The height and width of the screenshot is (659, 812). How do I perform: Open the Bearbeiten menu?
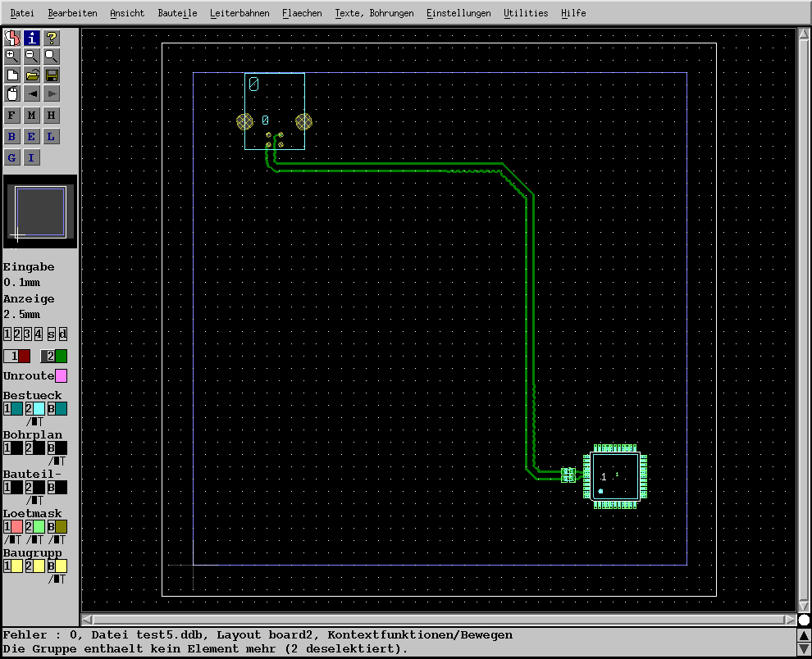pos(72,13)
